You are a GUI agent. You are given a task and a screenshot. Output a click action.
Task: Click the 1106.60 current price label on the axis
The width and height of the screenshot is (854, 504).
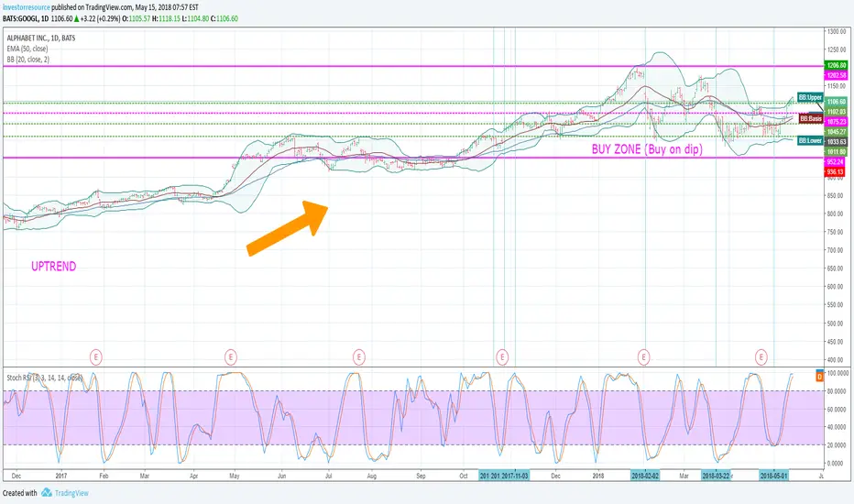[836, 102]
